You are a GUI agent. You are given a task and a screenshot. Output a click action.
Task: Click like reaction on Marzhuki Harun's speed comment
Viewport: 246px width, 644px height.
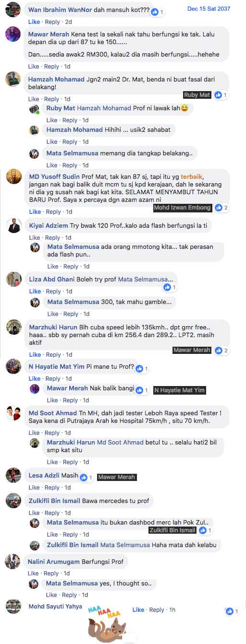(221, 351)
